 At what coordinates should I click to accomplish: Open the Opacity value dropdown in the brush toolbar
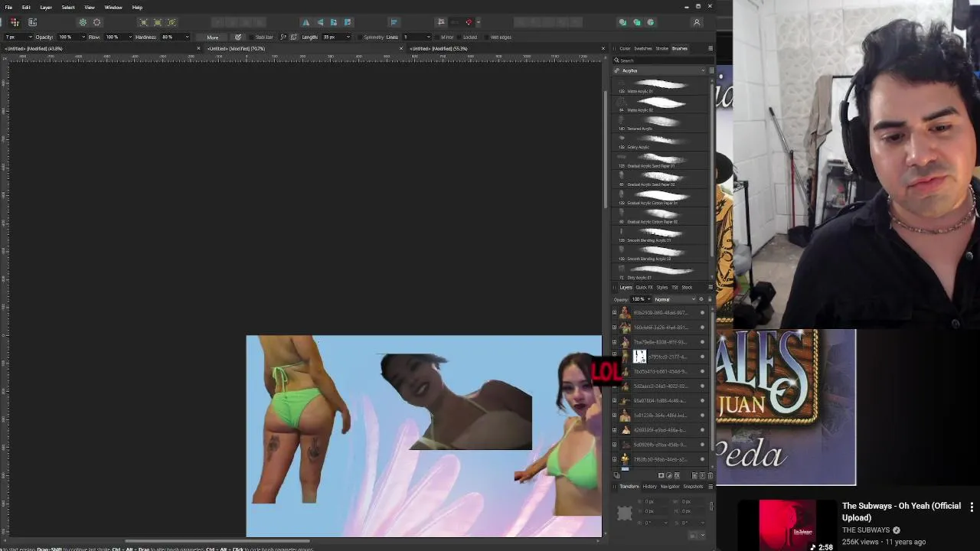(82, 37)
